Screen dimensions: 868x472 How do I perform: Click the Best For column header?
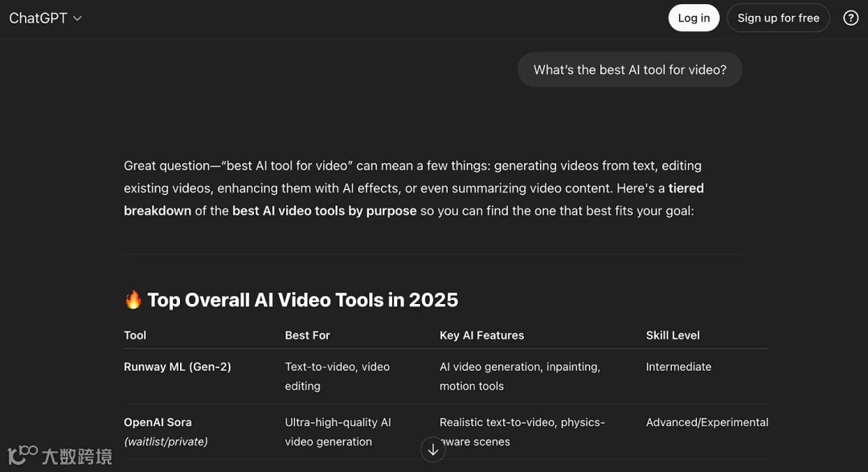tap(307, 335)
